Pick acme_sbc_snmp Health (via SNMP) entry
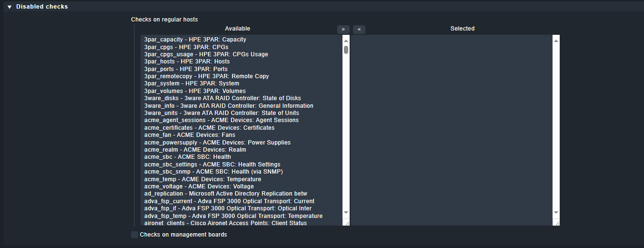Screen dimensions: 644x248 [217, 172]
